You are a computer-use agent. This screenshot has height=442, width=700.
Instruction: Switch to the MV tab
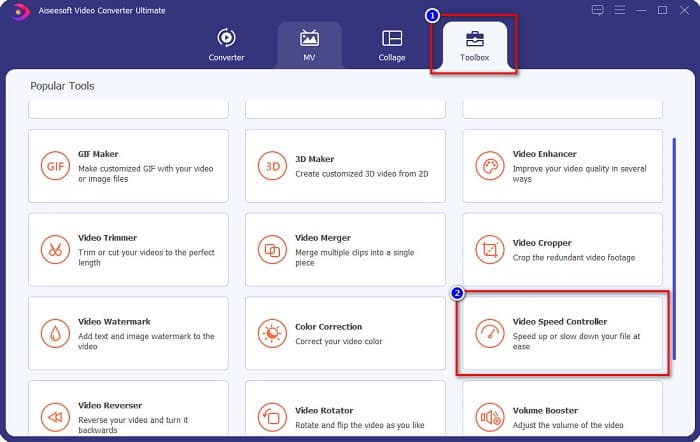[309, 45]
